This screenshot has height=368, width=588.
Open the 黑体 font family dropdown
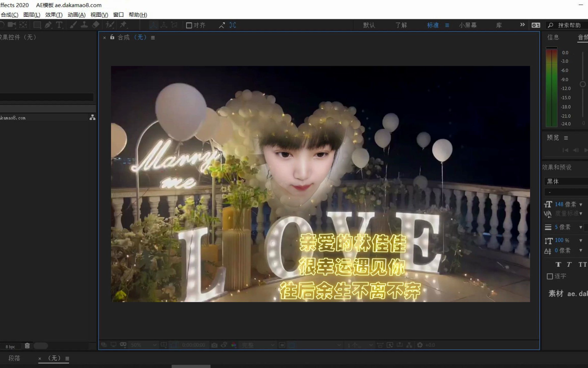(x=566, y=181)
